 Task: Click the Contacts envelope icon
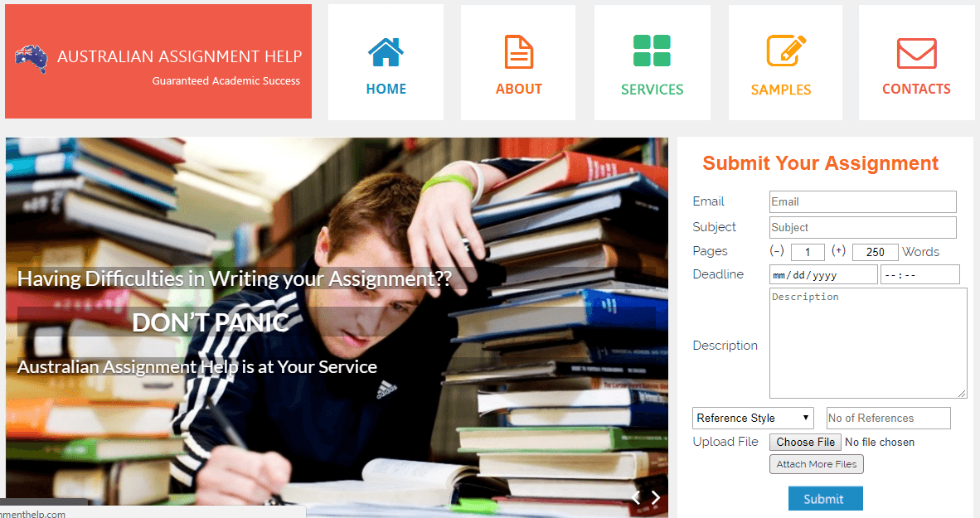[916, 53]
